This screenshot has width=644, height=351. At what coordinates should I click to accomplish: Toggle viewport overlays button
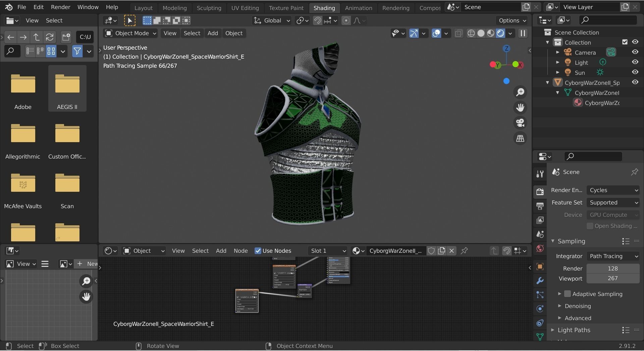pyautogui.click(x=436, y=33)
